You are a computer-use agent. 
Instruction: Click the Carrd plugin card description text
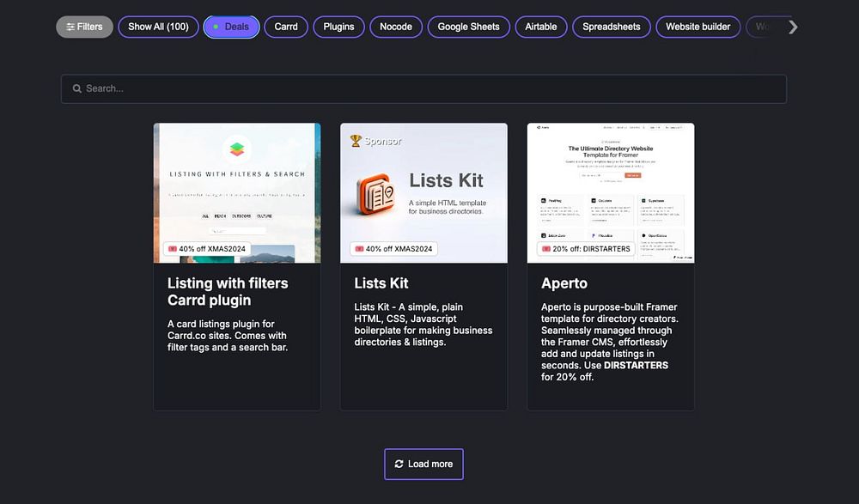pyautogui.click(x=228, y=335)
